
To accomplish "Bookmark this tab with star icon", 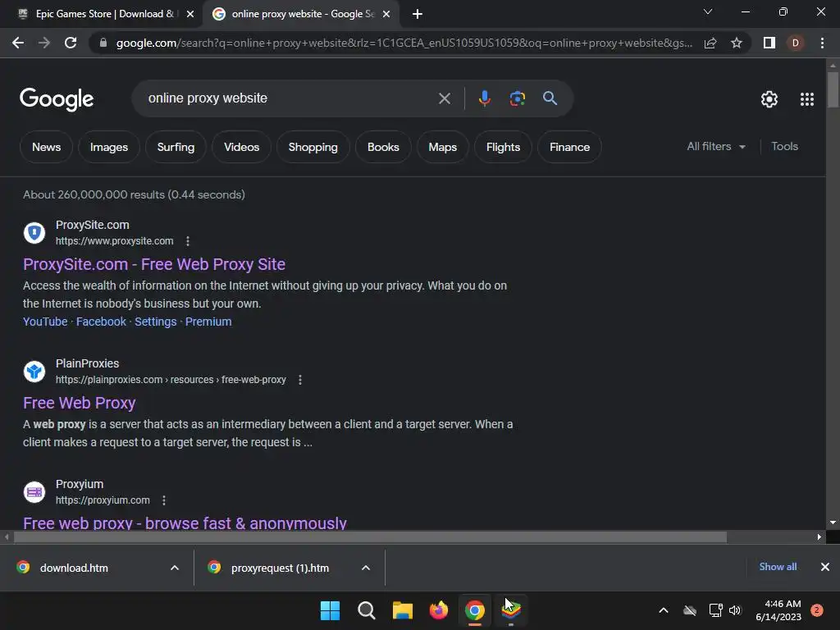I will [737, 43].
